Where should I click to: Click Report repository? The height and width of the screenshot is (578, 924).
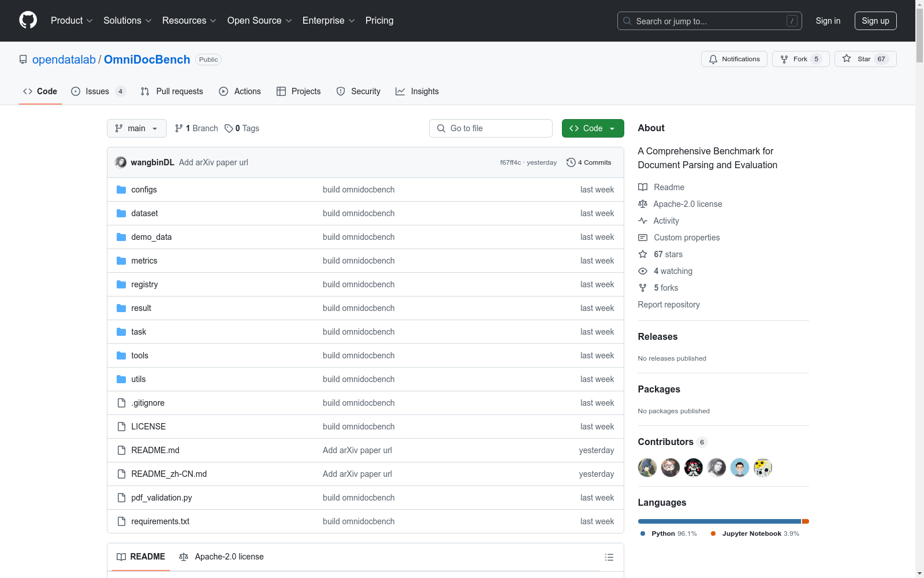[669, 305]
